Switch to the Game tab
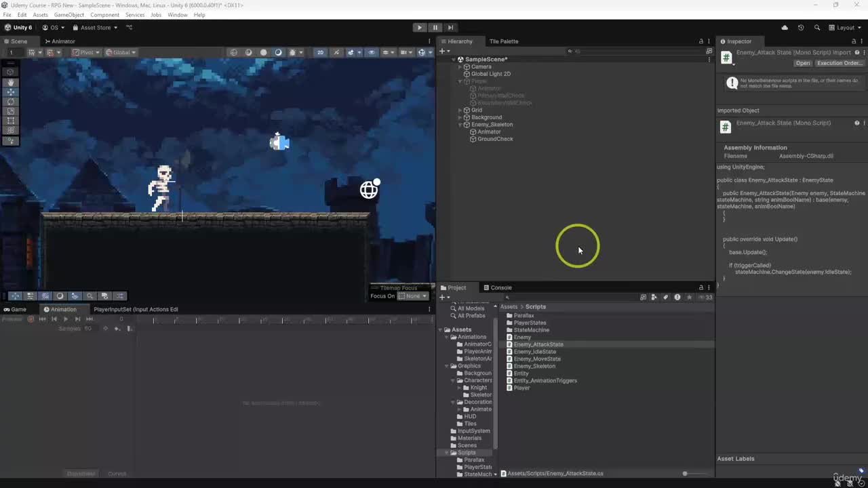The height and width of the screenshot is (488, 868). pyautogui.click(x=15, y=309)
